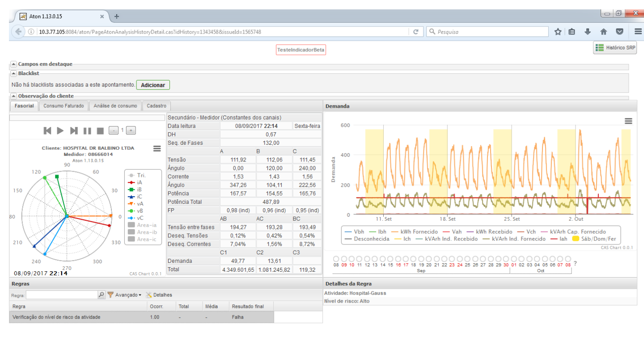Select the radio button for day 25
Image resolution: width=644 pixels, height=341 pixels.
[x=467, y=259]
